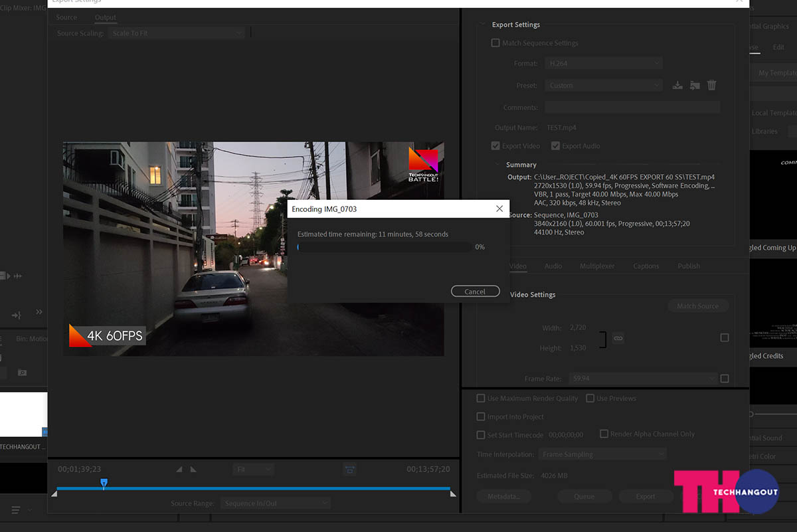This screenshot has height=532, width=797.
Task: Click the hamburger list icon in the bottom-left panel
Action: pos(16,509)
